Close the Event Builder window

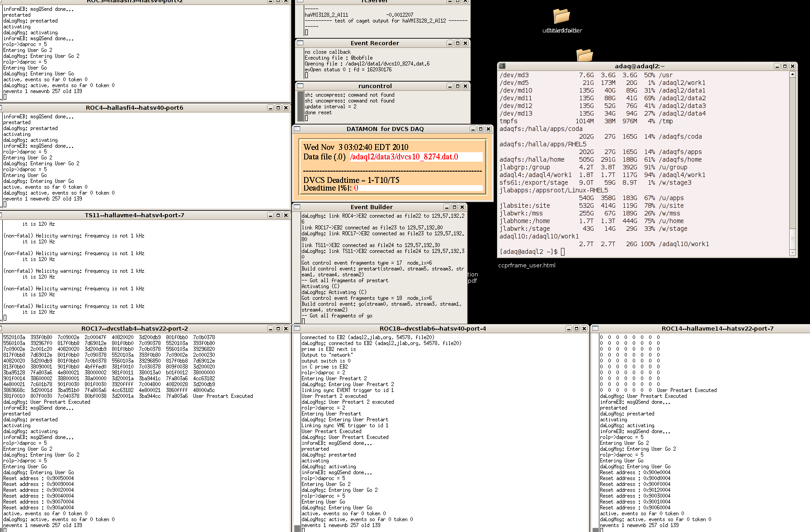462,207
